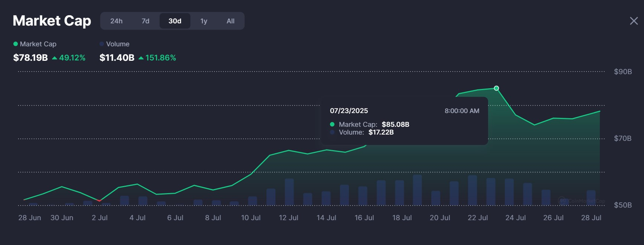
Task: Select the 24h time range tab
Action: 116,21
